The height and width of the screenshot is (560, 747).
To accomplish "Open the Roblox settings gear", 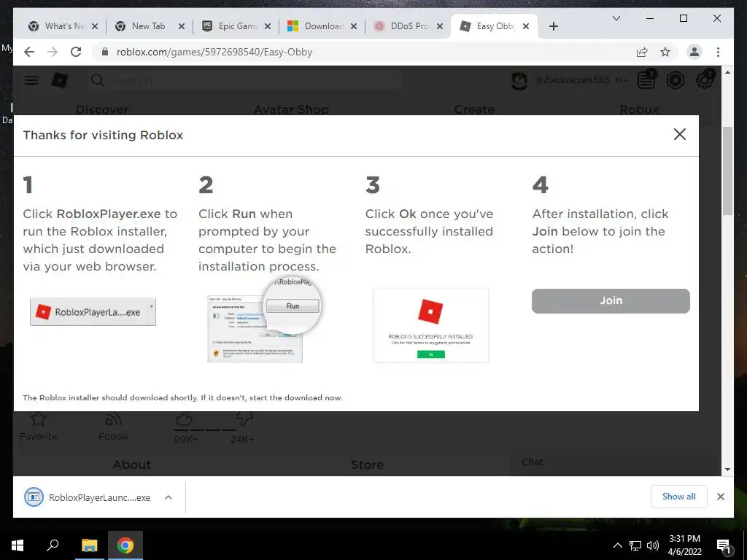I will [705, 79].
